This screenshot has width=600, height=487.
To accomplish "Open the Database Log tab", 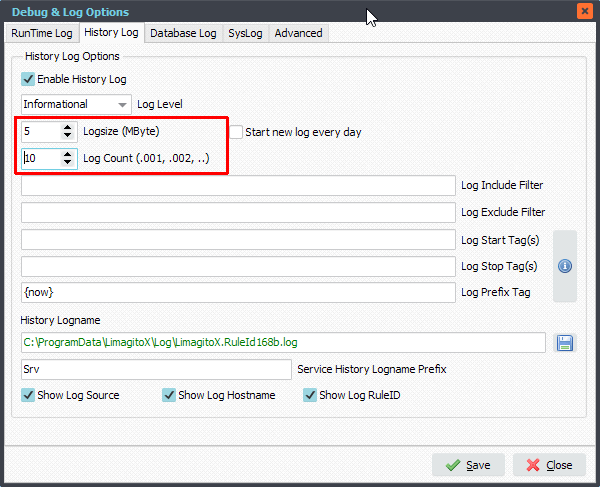I will point(183,33).
